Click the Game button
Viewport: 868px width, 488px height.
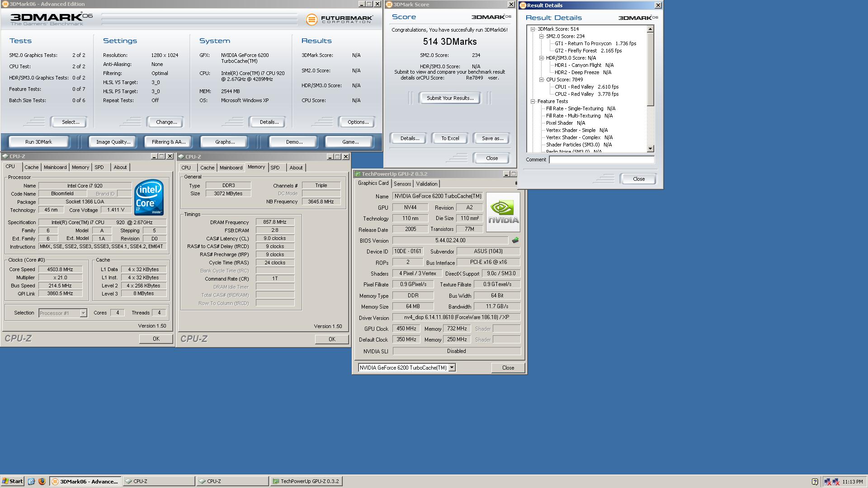350,142
